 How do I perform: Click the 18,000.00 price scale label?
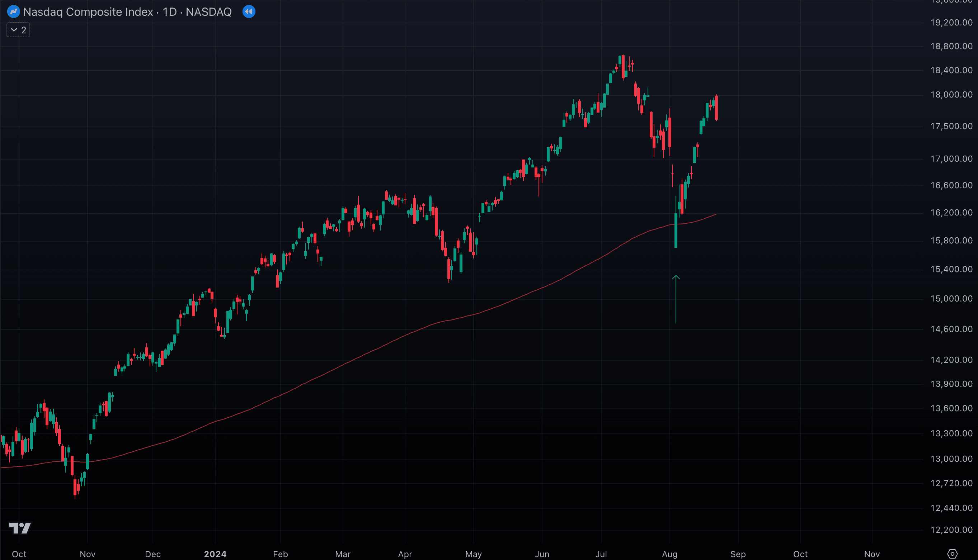(x=951, y=95)
